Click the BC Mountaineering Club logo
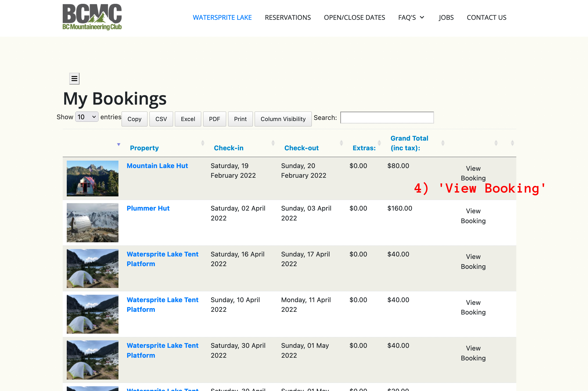 point(92,17)
